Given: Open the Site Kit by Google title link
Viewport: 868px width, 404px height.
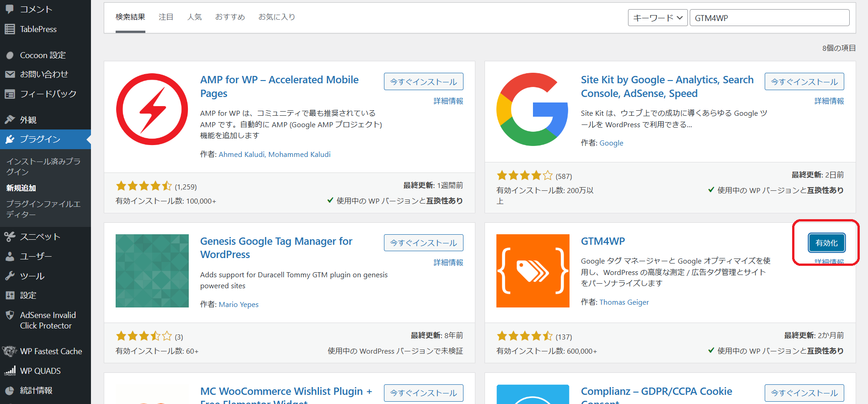Looking at the screenshot, I should [667, 86].
